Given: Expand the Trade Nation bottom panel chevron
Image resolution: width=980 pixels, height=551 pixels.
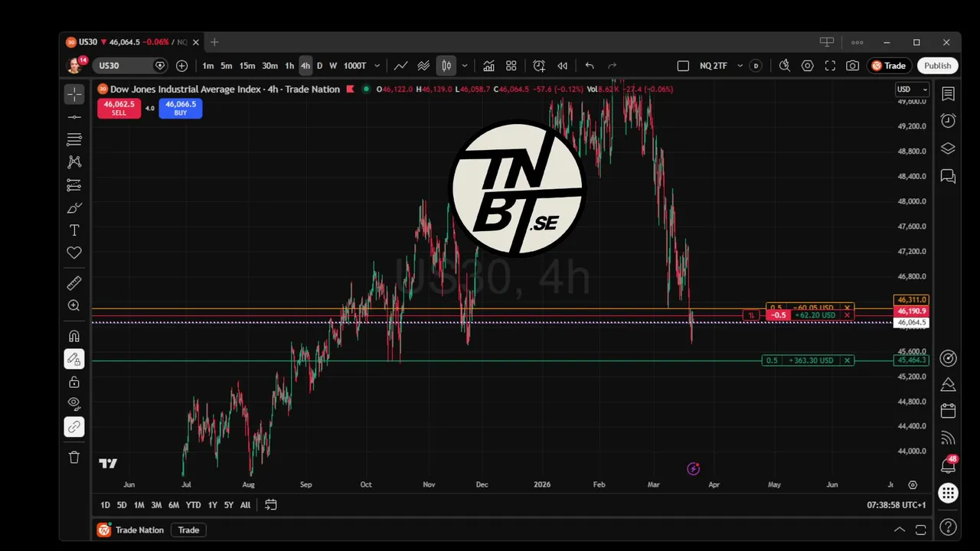Looking at the screenshot, I should (899, 530).
